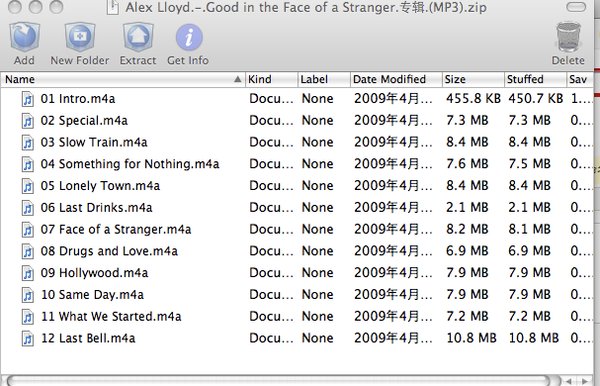Click file icon for 04 Something for Nothing.m4a
The width and height of the screenshot is (600, 386).
[28, 164]
